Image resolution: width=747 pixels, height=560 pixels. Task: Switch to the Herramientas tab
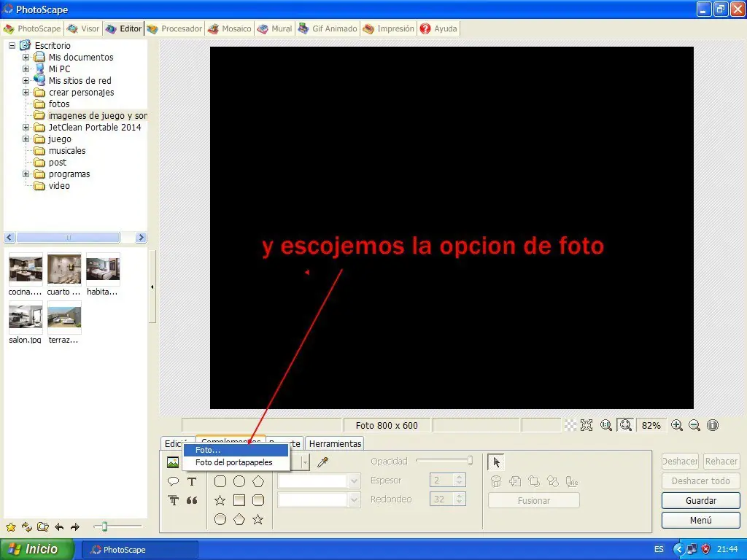[x=335, y=443]
